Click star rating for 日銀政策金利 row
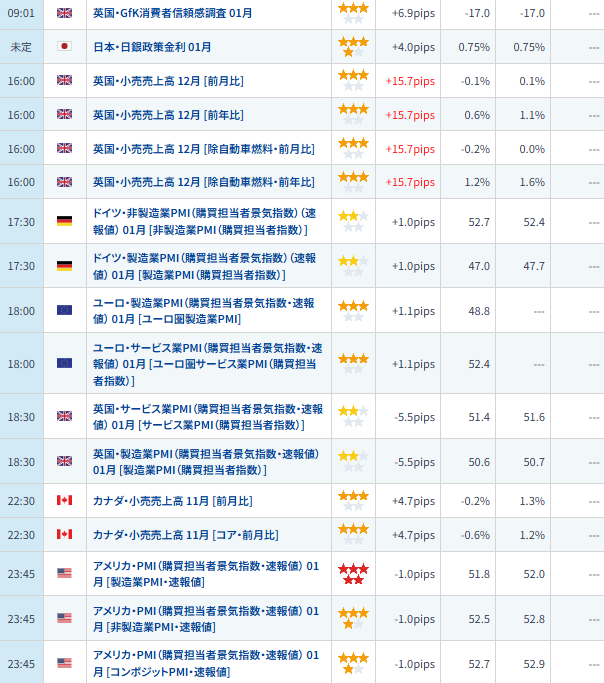This screenshot has width=604, height=683. pyautogui.click(x=352, y=47)
